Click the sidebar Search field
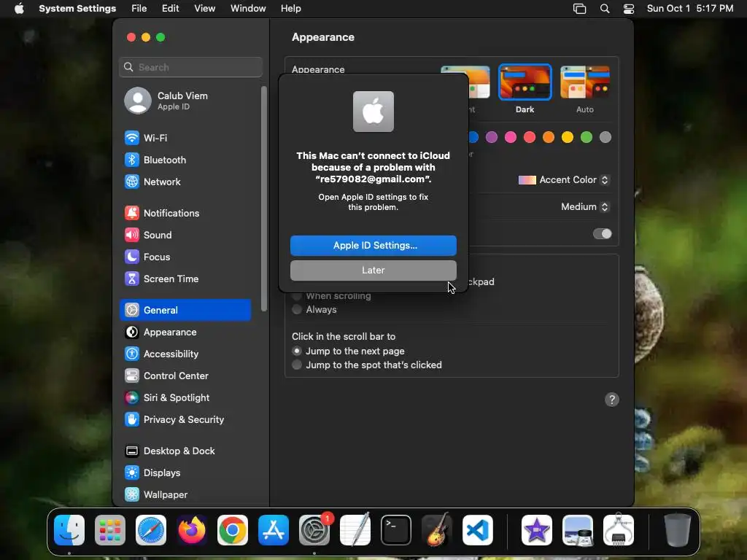The width and height of the screenshot is (747, 560). tap(190, 67)
